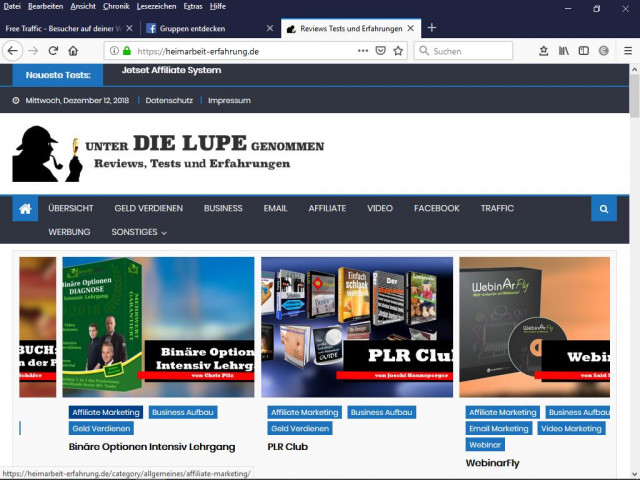Screen dimensions: 640x480
Task: Click the blue home icon in site navigation
Action: pyautogui.click(x=26, y=208)
